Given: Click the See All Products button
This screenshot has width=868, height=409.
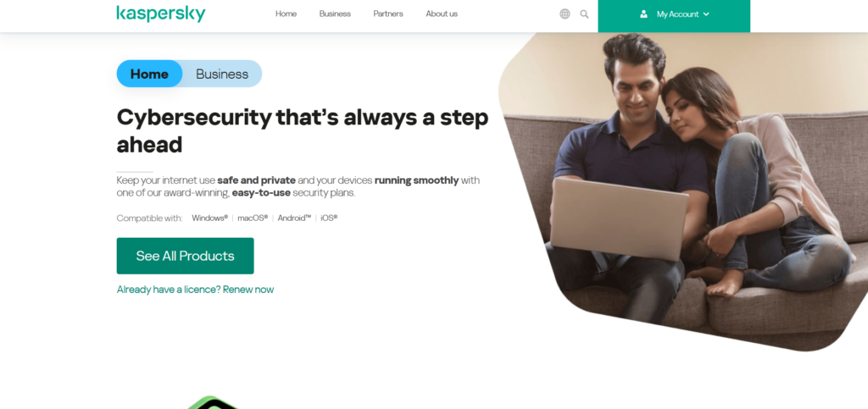Looking at the screenshot, I should click(185, 256).
